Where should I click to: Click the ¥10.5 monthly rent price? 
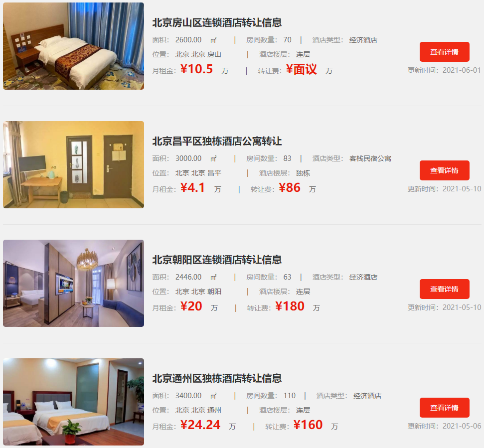click(x=196, y=69)
